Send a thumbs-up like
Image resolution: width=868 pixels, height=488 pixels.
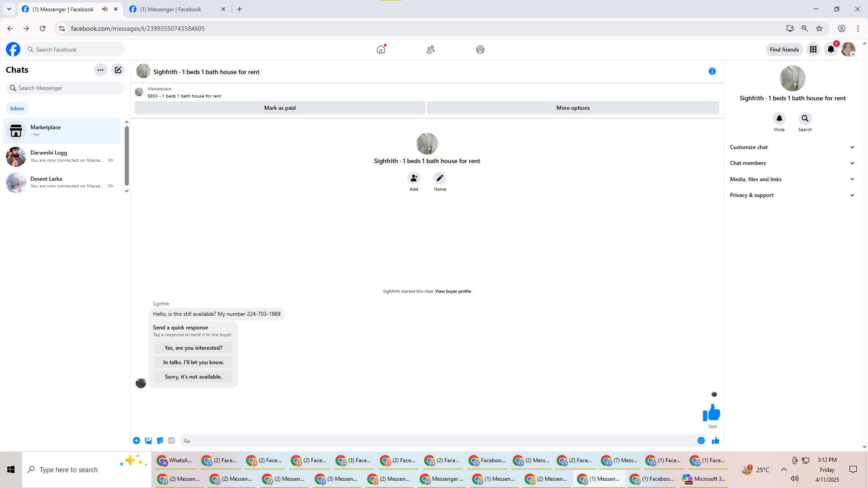pos(716,441)
